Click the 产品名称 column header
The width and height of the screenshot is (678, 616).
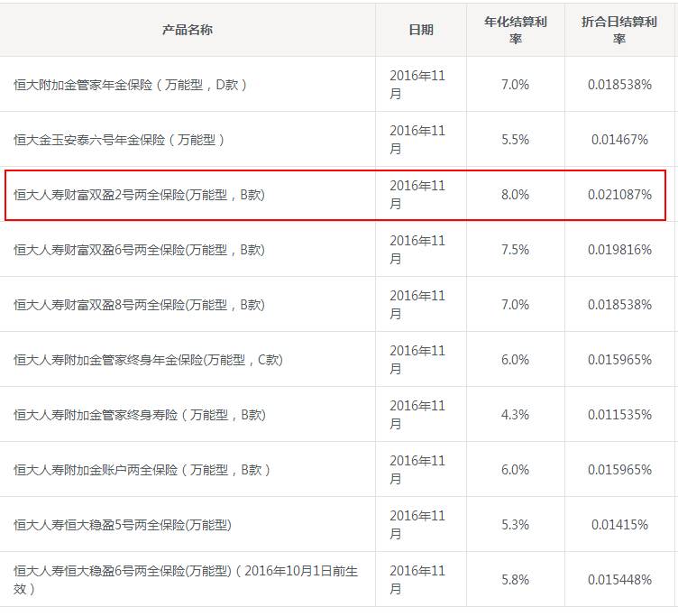coord(188,30)
